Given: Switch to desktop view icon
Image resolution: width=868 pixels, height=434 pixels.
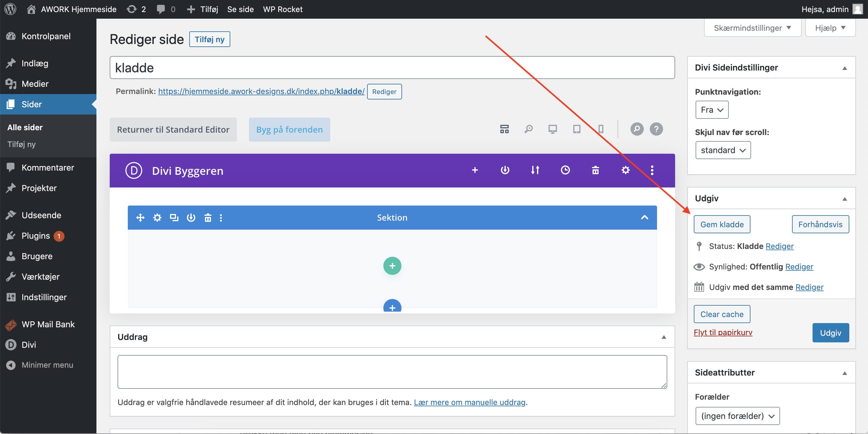Looking at the screenshot, I should [553, 129].
